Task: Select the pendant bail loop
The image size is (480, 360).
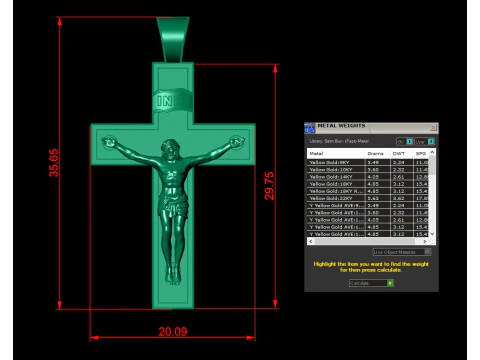Action: [173, 39]
